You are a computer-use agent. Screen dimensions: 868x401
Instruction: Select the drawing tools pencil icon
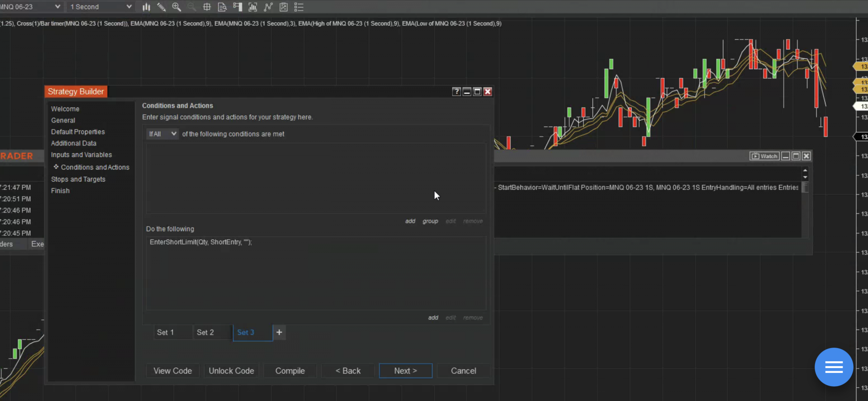[x=161, y=7]
